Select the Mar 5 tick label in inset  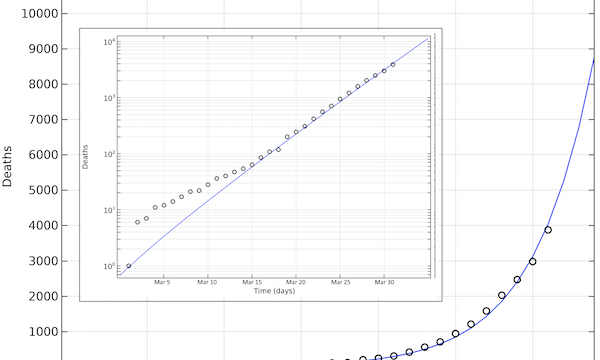point(162,282)
